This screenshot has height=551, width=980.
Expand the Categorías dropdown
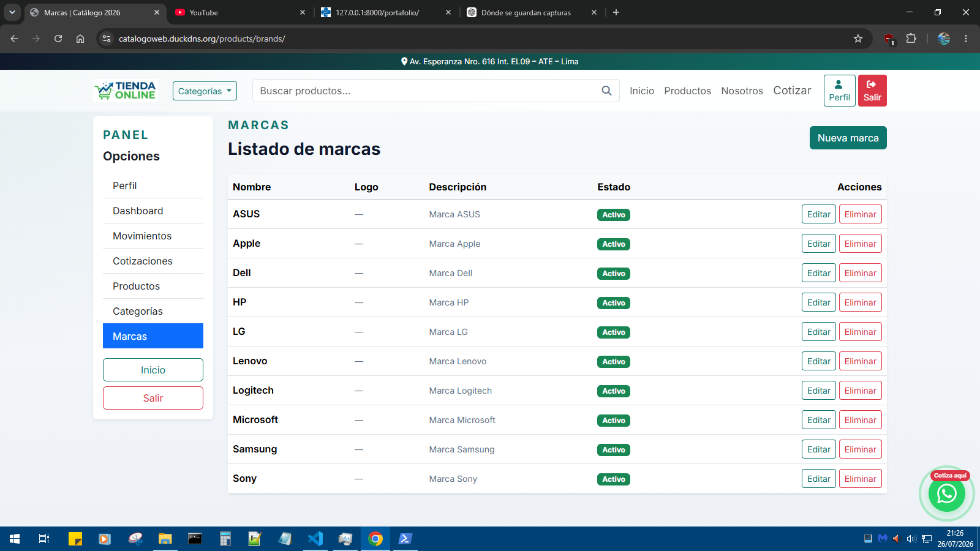[205, 91]
